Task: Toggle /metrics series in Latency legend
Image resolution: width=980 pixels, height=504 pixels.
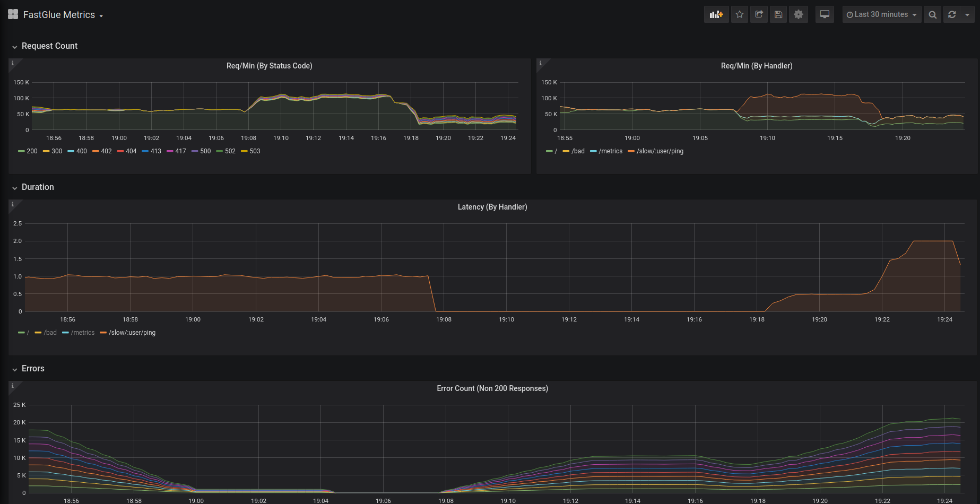Action: click(x=83, y=333)
